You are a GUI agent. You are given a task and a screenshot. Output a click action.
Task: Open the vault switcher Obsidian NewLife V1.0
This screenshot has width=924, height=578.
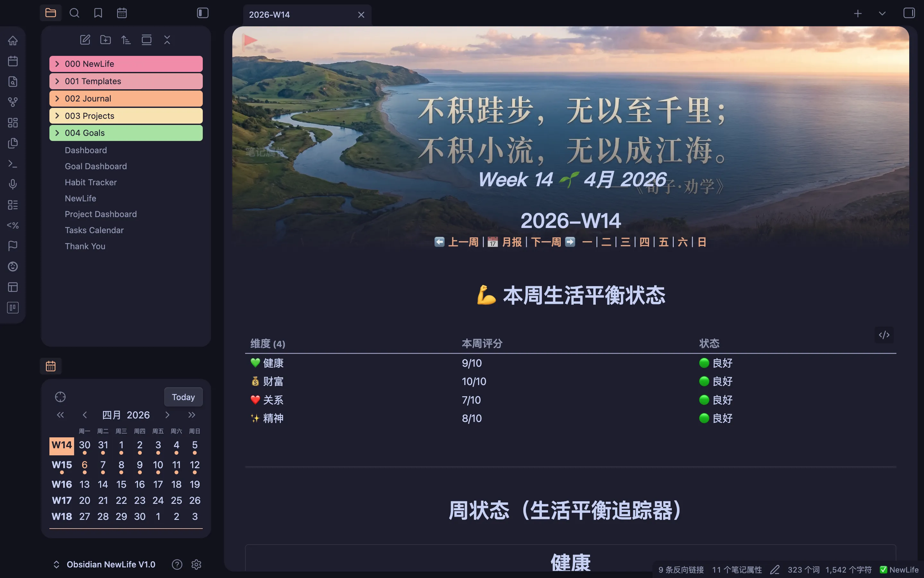[x=104, y=564]
